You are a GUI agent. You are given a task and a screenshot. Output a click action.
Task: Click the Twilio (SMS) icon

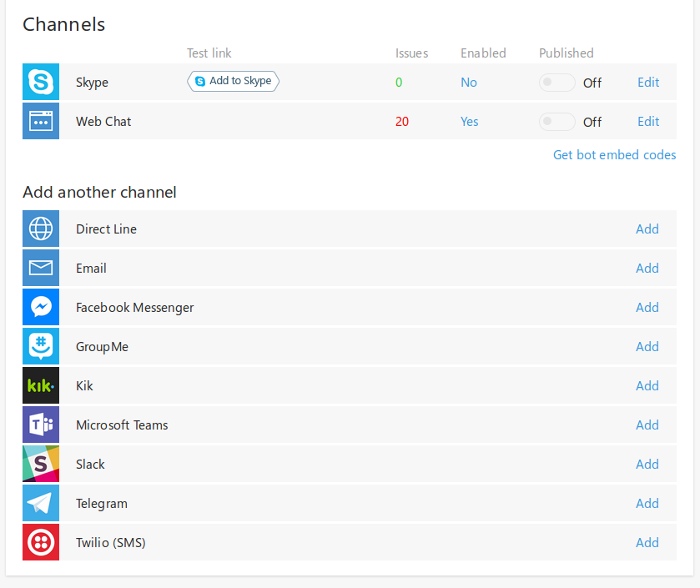[40, 542]
